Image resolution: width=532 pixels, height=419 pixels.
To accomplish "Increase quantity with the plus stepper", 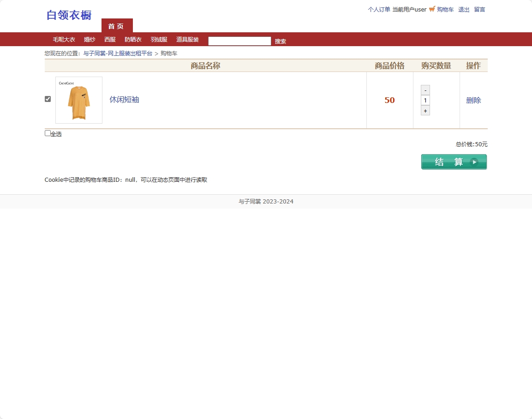I will coord(425,110).
